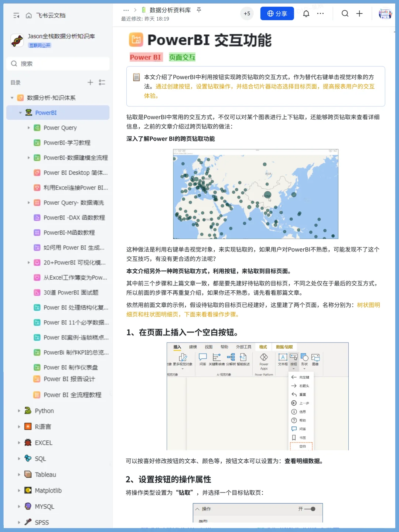Expand the 20+PowerBI 可视化 node

click(x=29, y=262)
